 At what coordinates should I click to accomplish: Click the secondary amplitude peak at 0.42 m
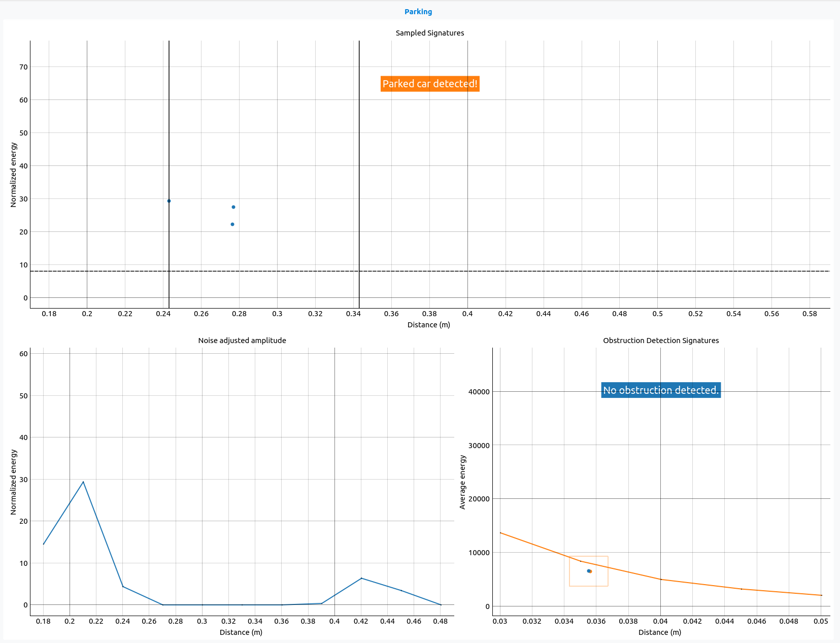(x=361, y=578)
